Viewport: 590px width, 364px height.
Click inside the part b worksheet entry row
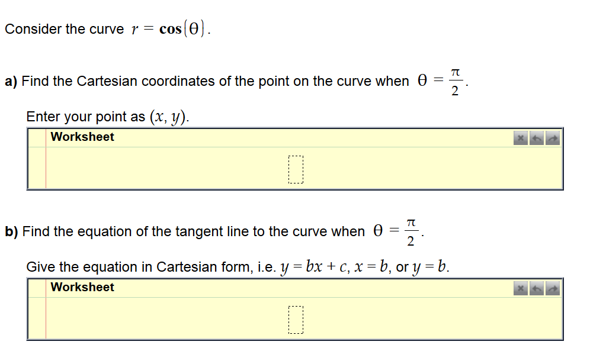178,320
